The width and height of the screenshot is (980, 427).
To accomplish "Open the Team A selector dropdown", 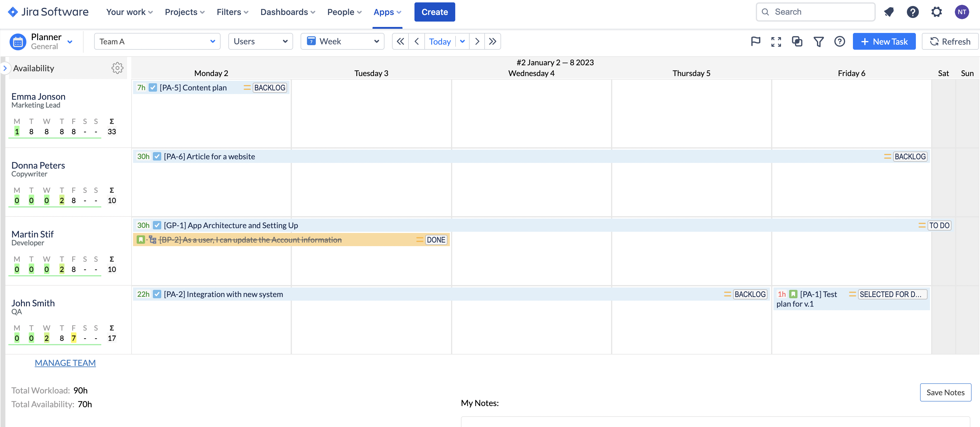I will [157, 41].
